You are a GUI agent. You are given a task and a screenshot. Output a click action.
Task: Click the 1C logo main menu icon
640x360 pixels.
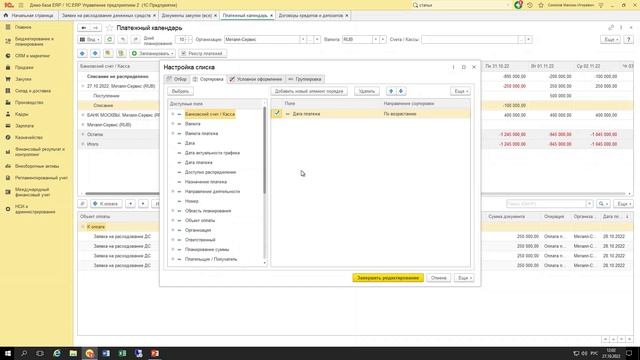point(8,5)
